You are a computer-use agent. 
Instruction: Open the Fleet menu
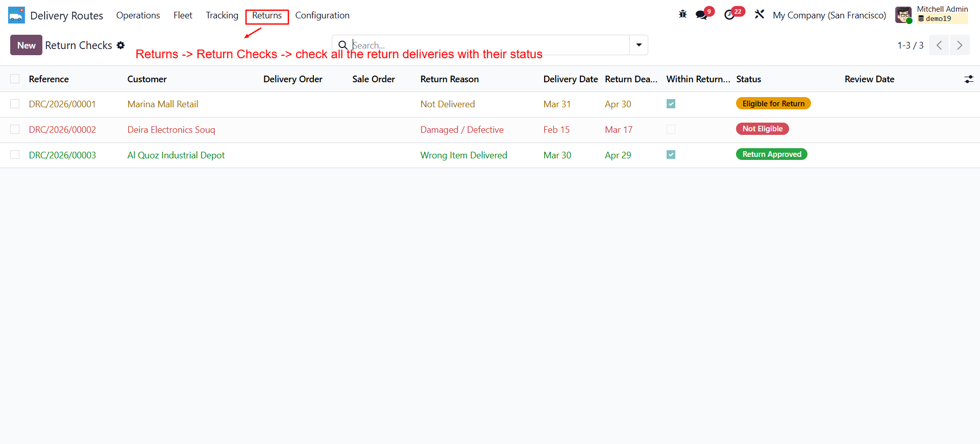(x=183, y=15)
